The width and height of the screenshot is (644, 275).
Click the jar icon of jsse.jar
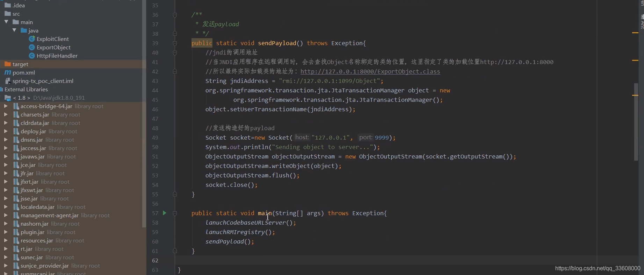click(16, 198)
